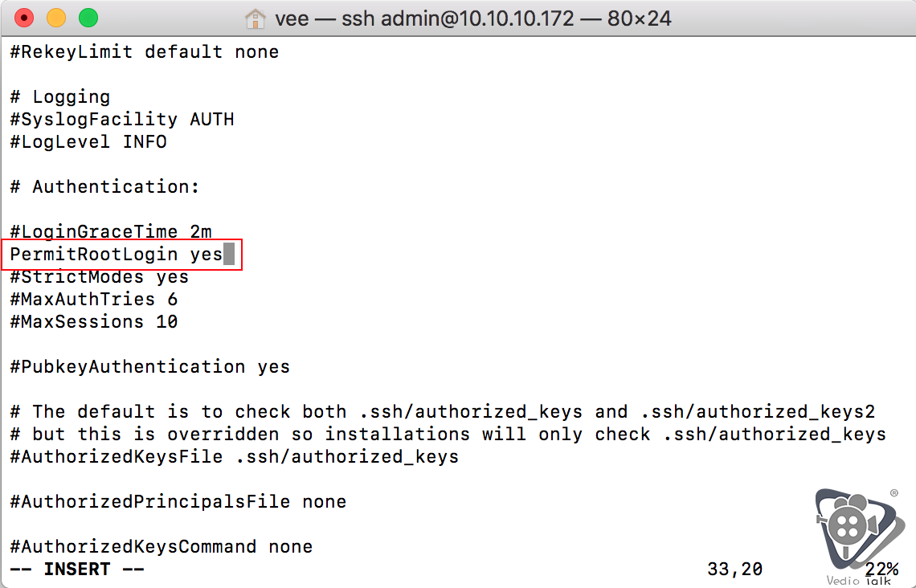Click the #SyslogFacility AUTH line
This screenshot has height=588, width=916.
click(122, 120)
